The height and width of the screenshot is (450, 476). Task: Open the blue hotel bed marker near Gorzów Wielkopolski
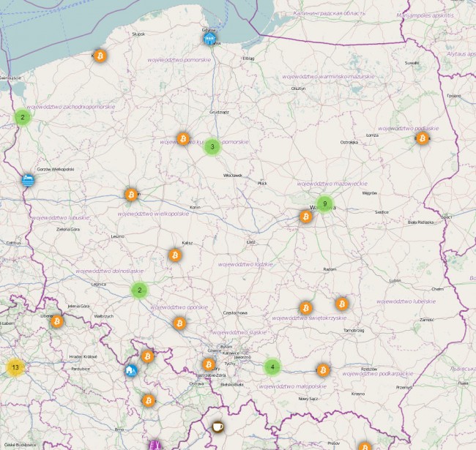(29, 180)
